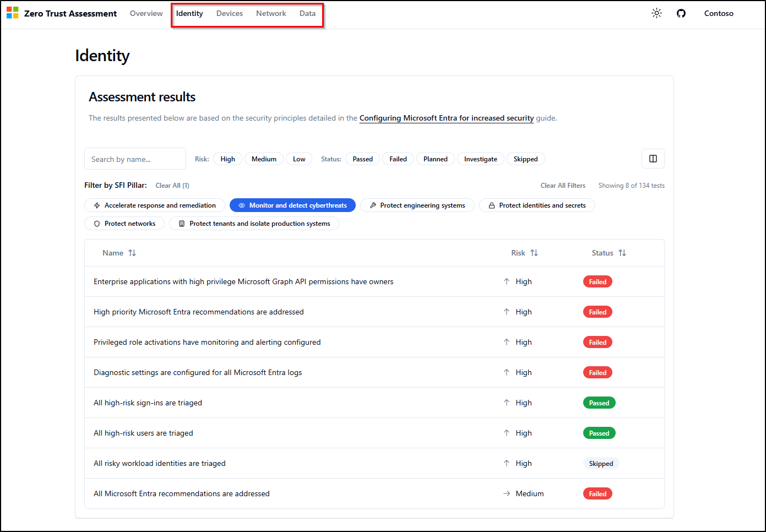Click Skipped badge on risky workload identities row
The width and height of the screenshot is (766, 532).
(601, 463)
